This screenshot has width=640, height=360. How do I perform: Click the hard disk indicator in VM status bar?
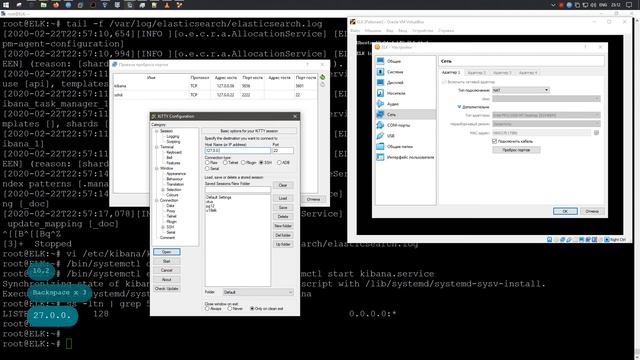pyautogui.click(x=549, y=240)
